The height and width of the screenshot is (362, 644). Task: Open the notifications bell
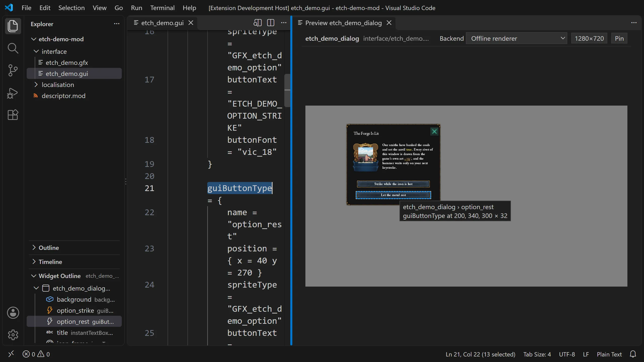[x=633, y=354]
